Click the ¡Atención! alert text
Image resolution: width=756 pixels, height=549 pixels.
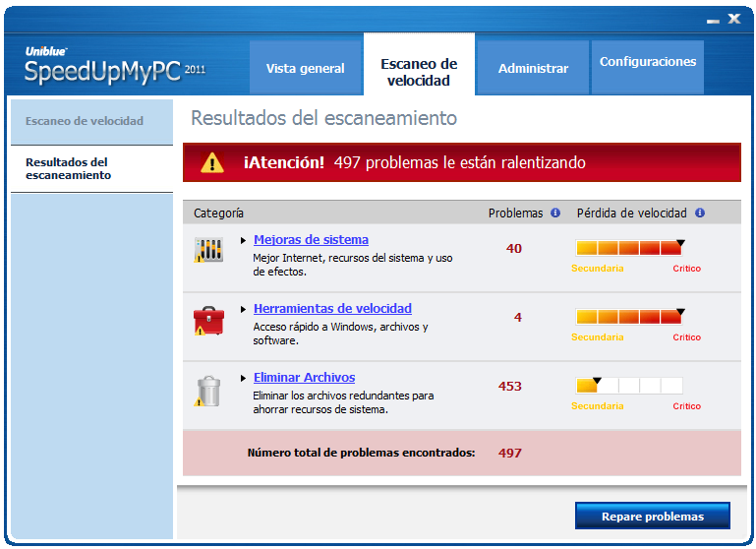pos(284,162)
